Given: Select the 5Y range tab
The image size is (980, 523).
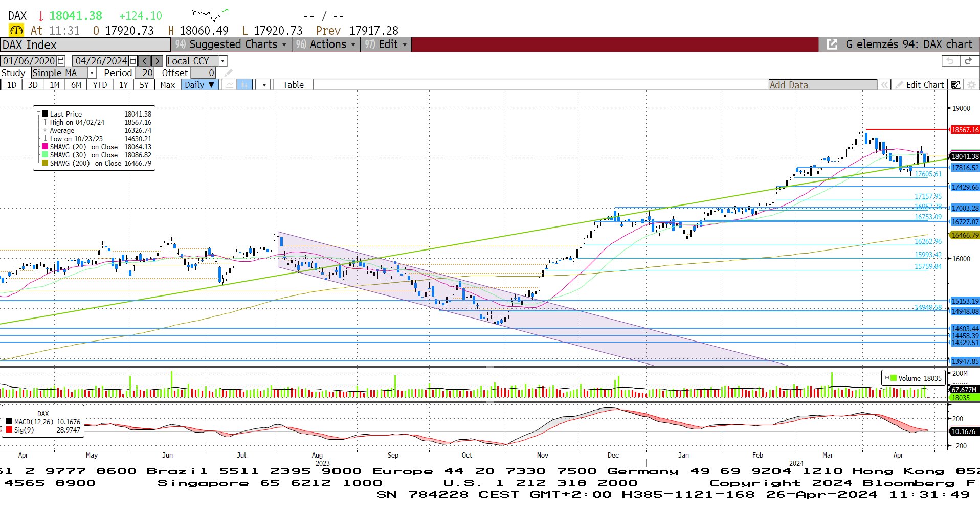Looking at the screenshot, I should (x=144, y=85).
